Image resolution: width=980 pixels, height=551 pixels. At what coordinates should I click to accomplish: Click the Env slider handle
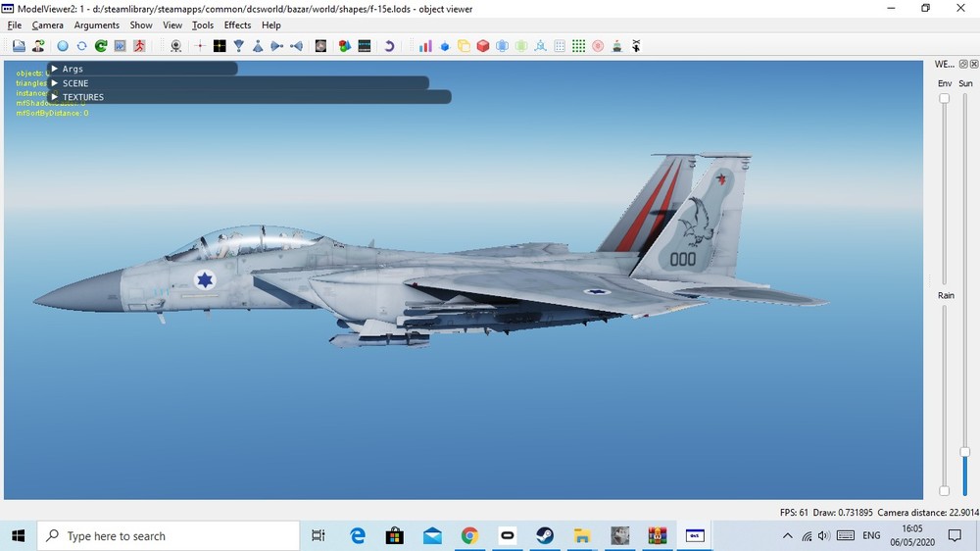(945, 98)
